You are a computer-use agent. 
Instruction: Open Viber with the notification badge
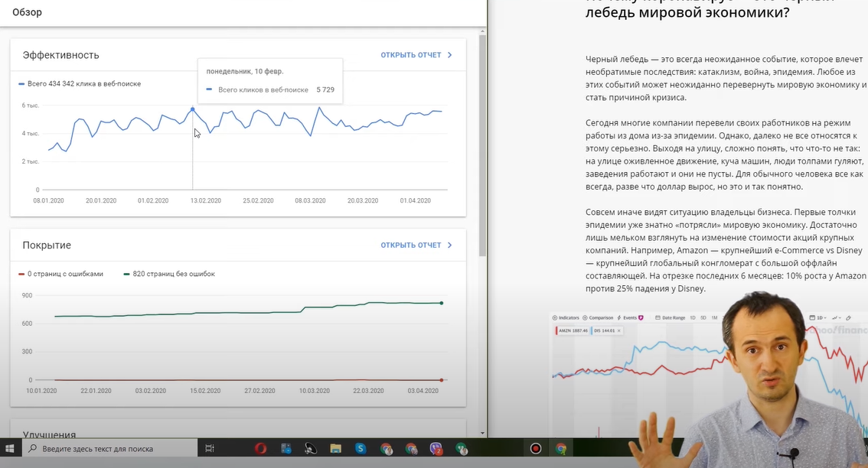[436, 449]
